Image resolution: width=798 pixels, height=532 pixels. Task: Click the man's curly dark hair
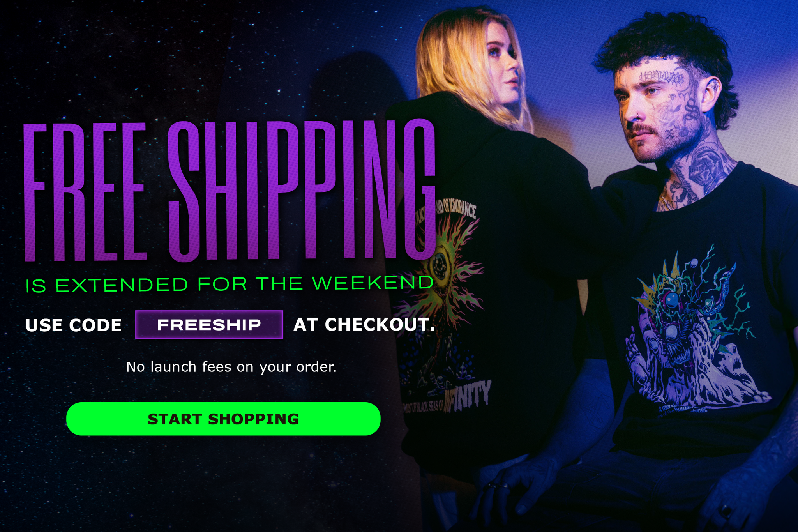(x=662, y=43)
